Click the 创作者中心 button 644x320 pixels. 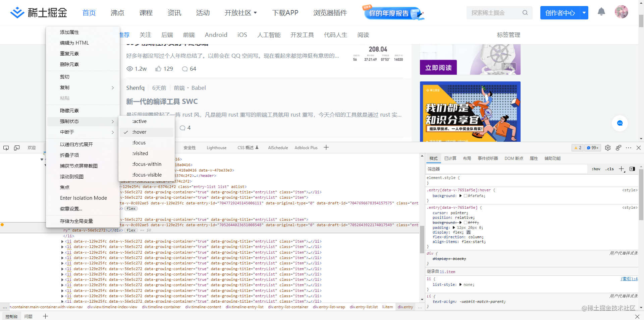pyautogui.click(x=560, y=13)
